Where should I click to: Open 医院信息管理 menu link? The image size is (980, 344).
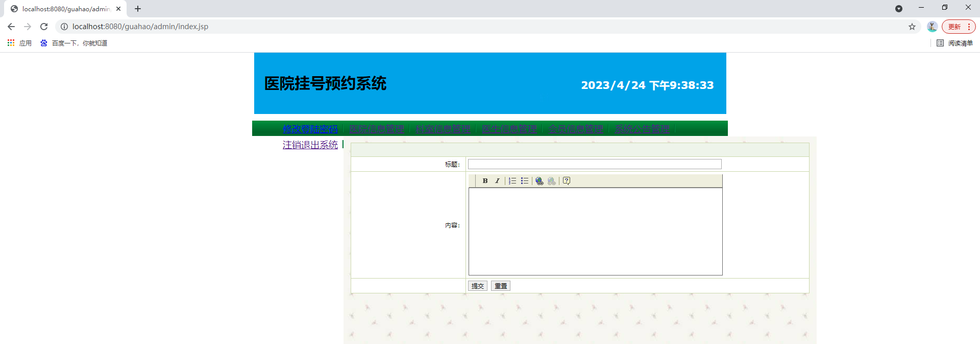click(x=377, y=129)
